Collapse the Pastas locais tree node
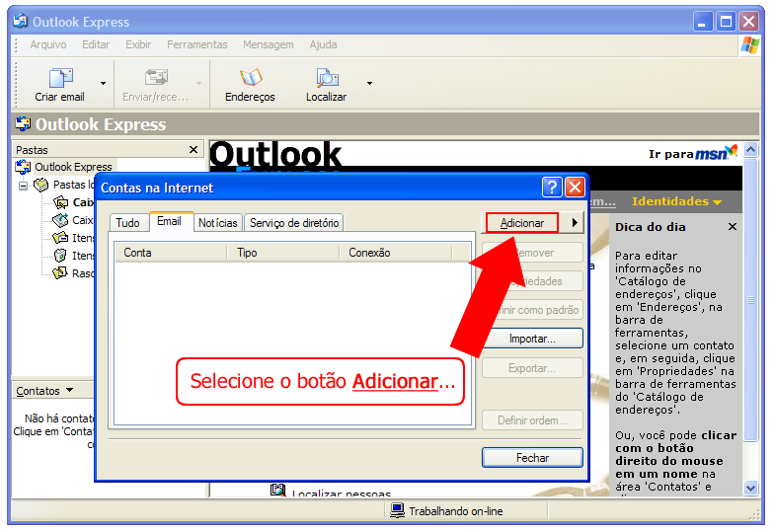774x532 pixels. click(23, 186)
